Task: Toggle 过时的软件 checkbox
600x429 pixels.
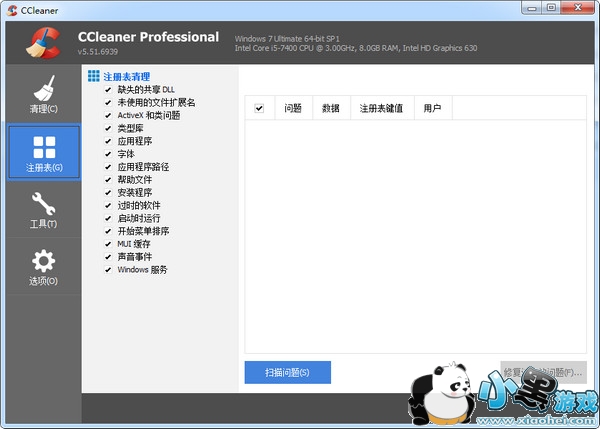Action: point(108,206)
